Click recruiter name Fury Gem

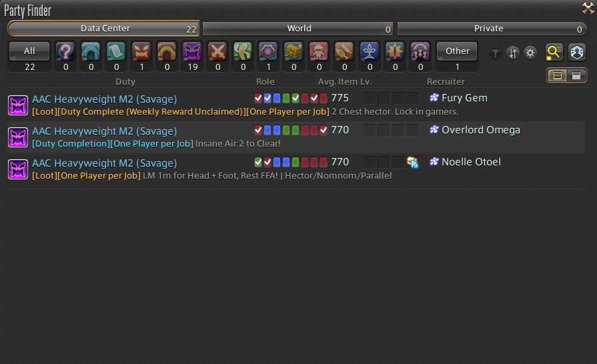[464, 98]
